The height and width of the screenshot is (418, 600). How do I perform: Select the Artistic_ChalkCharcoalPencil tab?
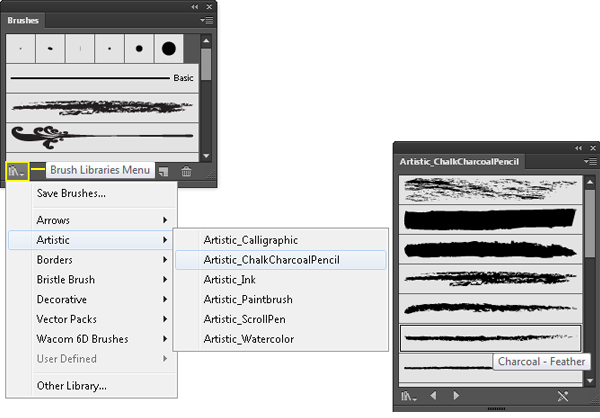(x=459, y=162)
